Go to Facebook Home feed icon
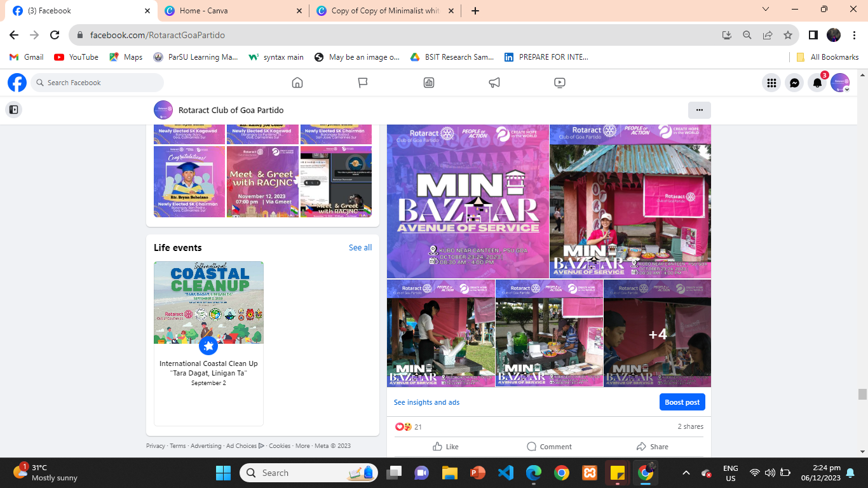Viewport: 868px width, 488px height. (x=297, y=83)
